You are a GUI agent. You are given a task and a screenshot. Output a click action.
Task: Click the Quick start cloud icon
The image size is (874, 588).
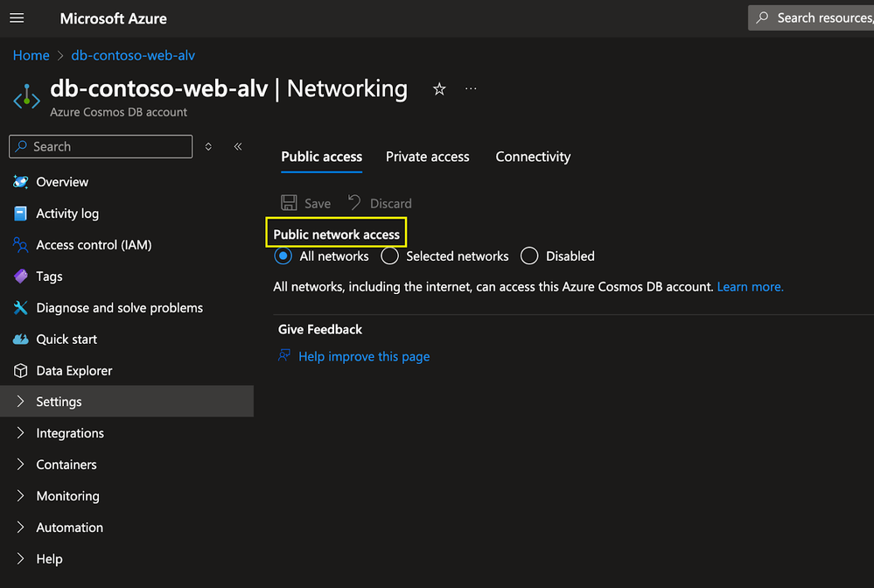(21, 339)
